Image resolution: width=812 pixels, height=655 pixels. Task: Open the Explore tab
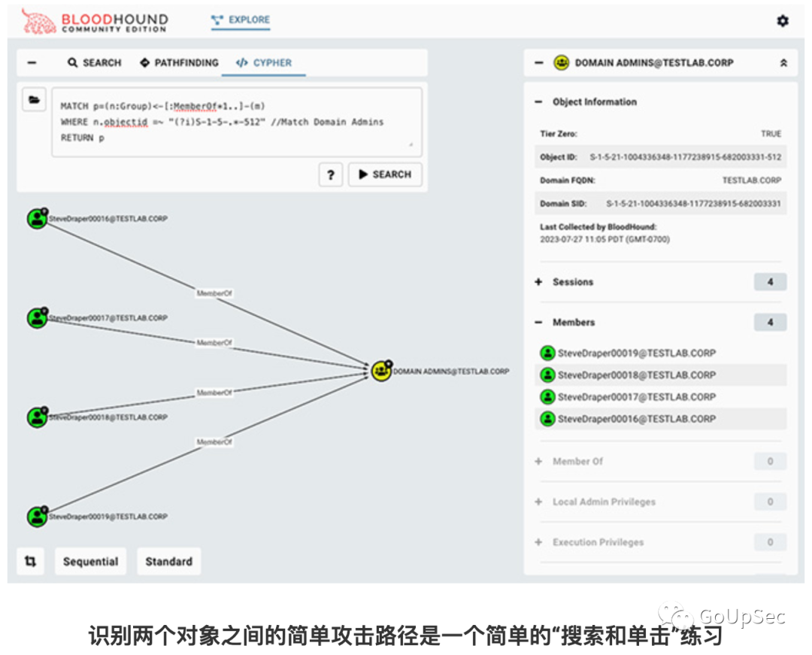pos(241,20)
